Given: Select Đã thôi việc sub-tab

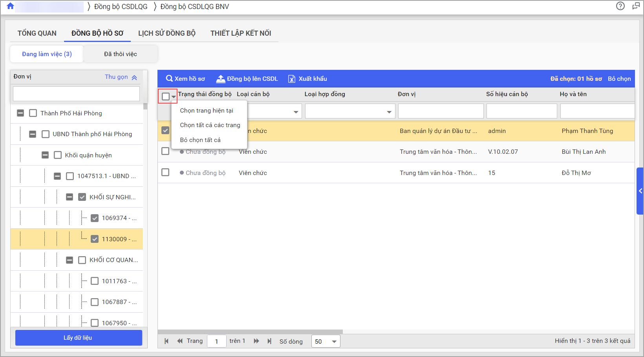Looking at the screenshot, I should point(121,54).
